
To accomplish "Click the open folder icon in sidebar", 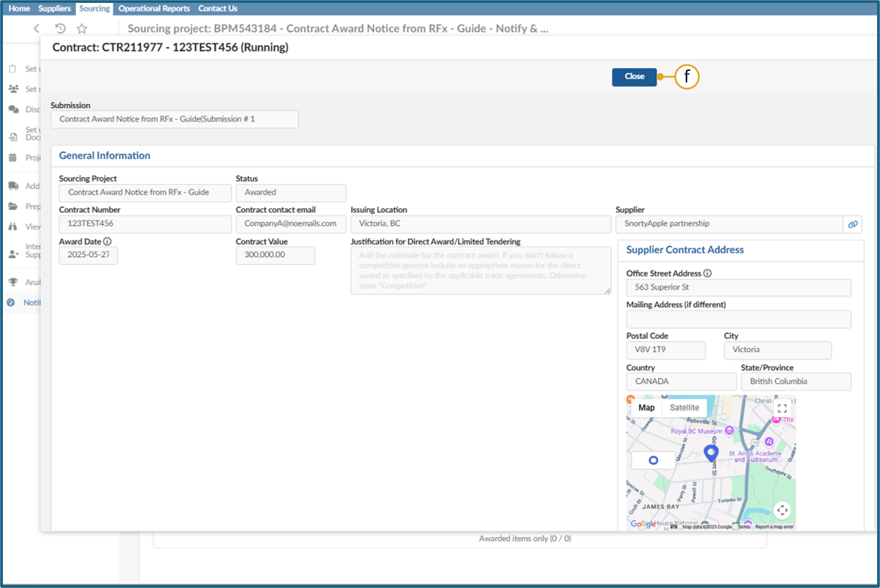I will [13, 206].
